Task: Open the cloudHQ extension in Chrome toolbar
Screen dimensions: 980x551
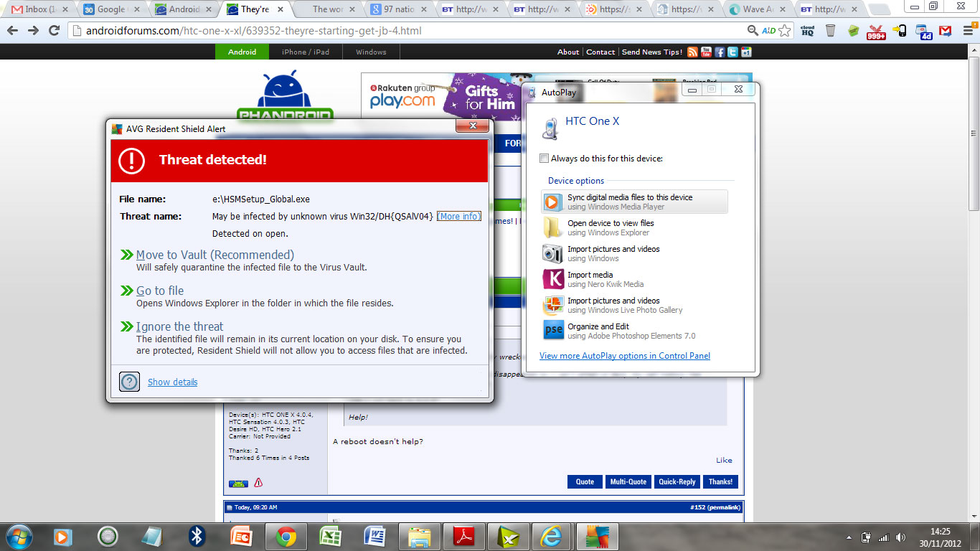Action: pos(807,31)
